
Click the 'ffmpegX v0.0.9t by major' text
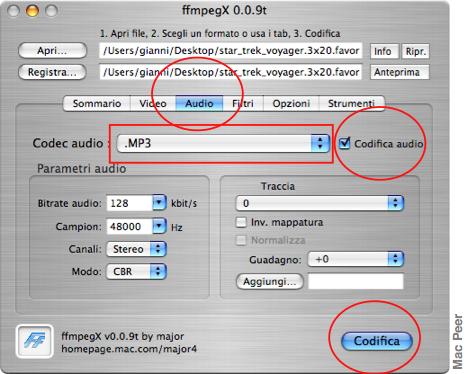(x=123, y=336)
